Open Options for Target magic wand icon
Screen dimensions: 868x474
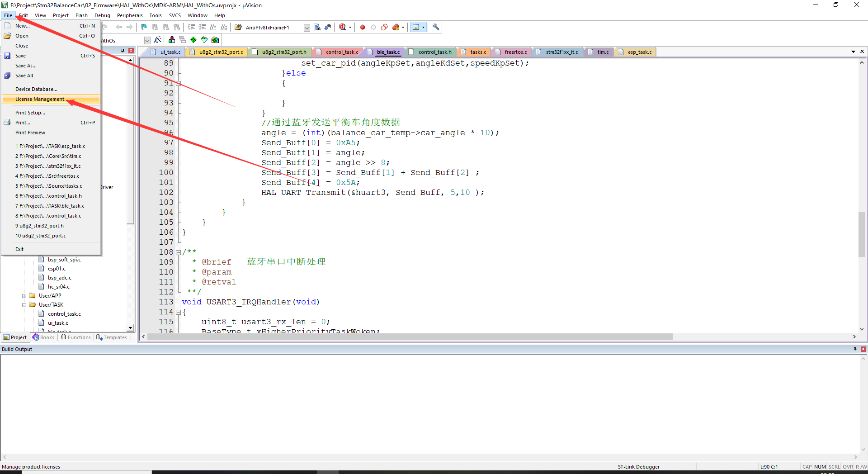click(157, 40)
